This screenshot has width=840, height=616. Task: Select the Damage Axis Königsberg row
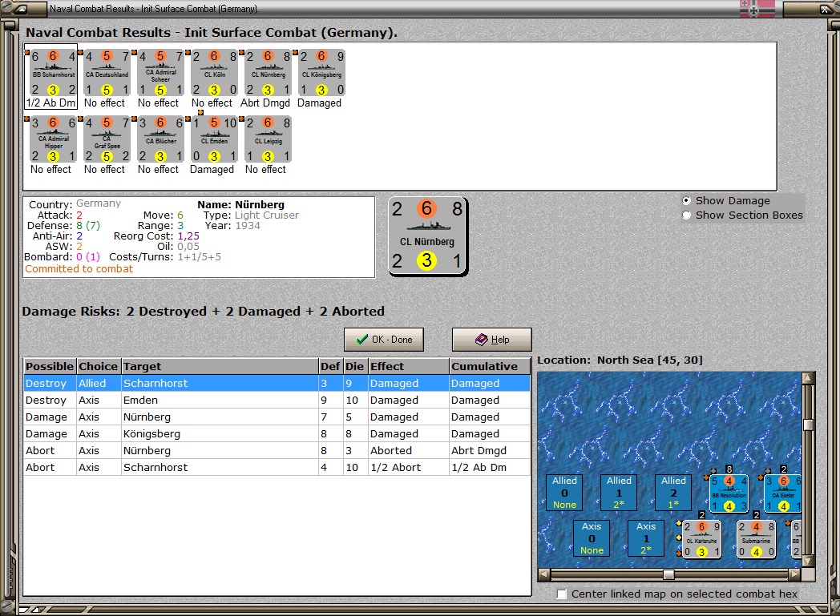point(277,434)
